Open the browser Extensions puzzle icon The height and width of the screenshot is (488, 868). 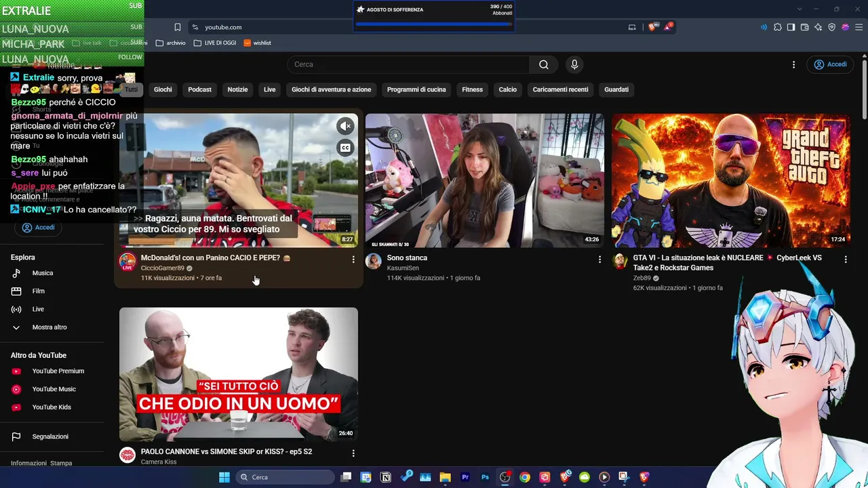pos(778,27)
